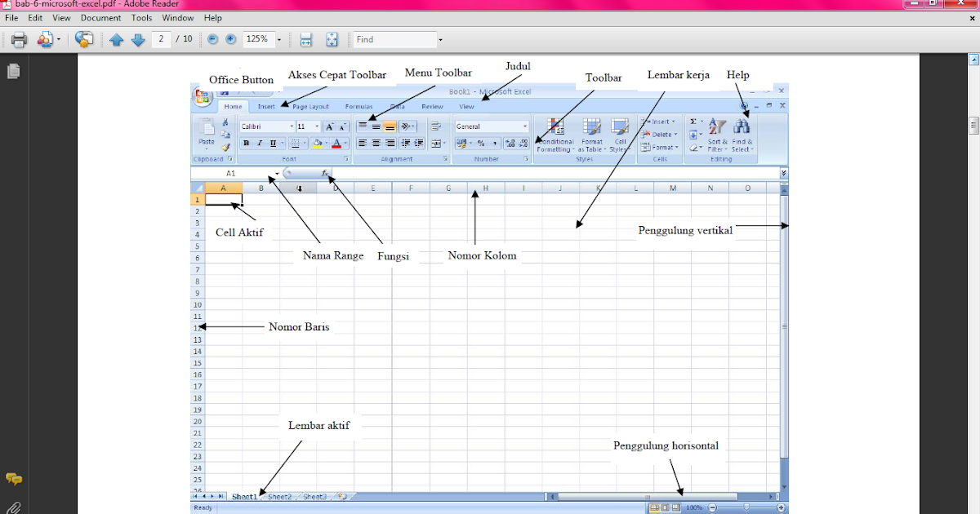Toggle Italic in Excel Font group
Screen dimensions: 980x514
(x=260, y=144)
